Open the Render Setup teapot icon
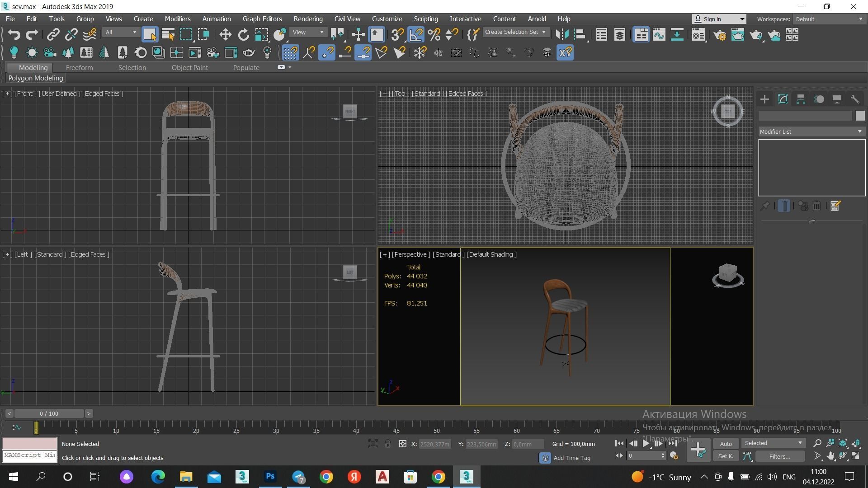868x488 pixels. [720, 35]
